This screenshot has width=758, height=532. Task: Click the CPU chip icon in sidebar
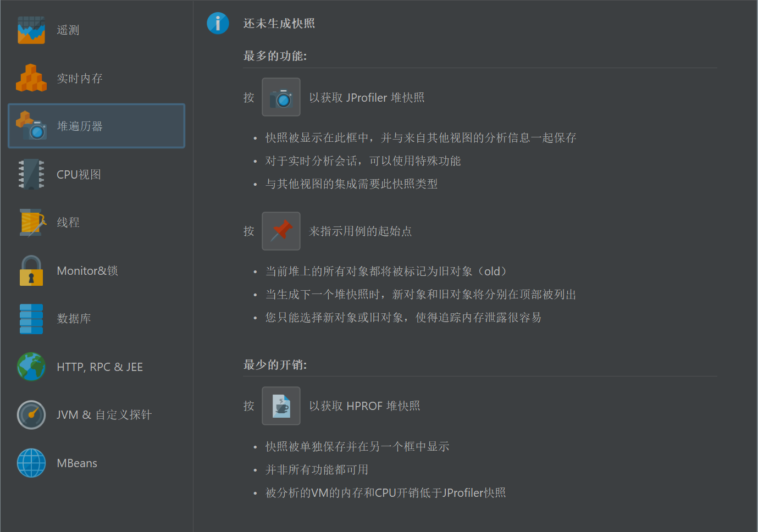[x=31, y=174]
